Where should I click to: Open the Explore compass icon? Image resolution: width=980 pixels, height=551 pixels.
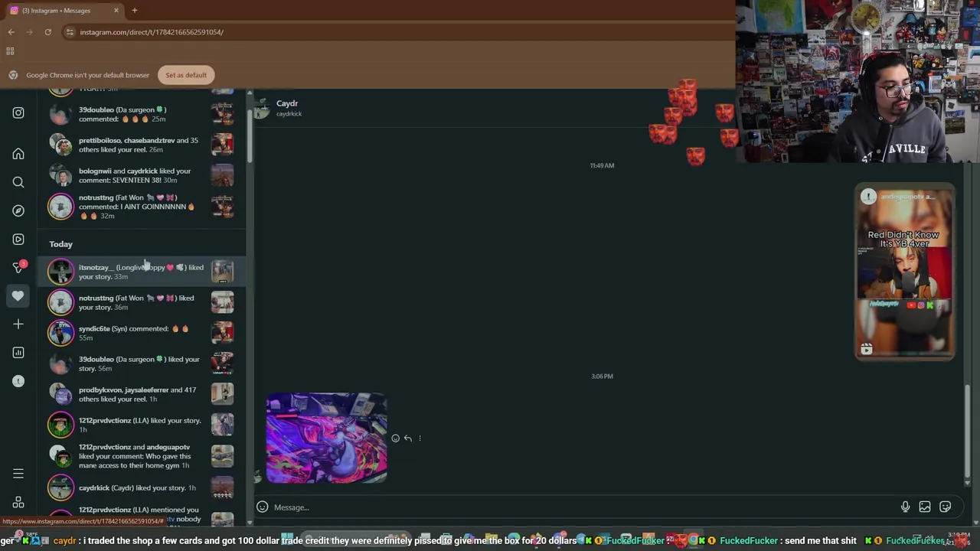[x=18, y=210]
